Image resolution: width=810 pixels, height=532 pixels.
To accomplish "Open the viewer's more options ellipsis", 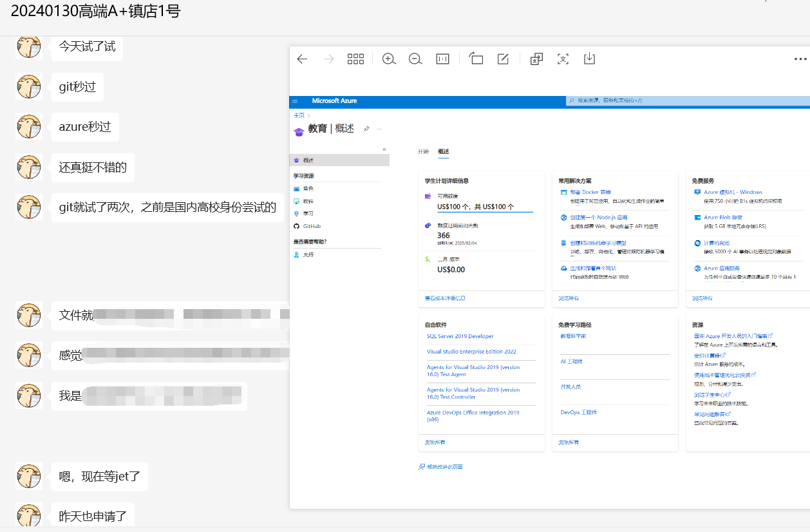I will click(800, 59).
